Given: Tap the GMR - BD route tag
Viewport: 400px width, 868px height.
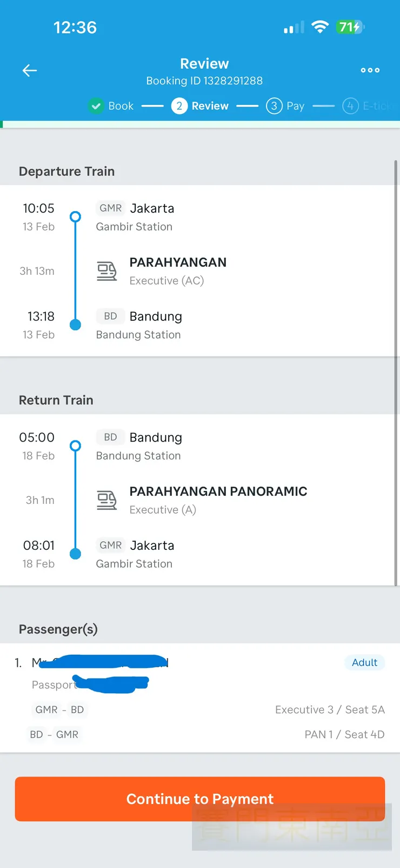Looking at the screenshot, I should point(59,709).
